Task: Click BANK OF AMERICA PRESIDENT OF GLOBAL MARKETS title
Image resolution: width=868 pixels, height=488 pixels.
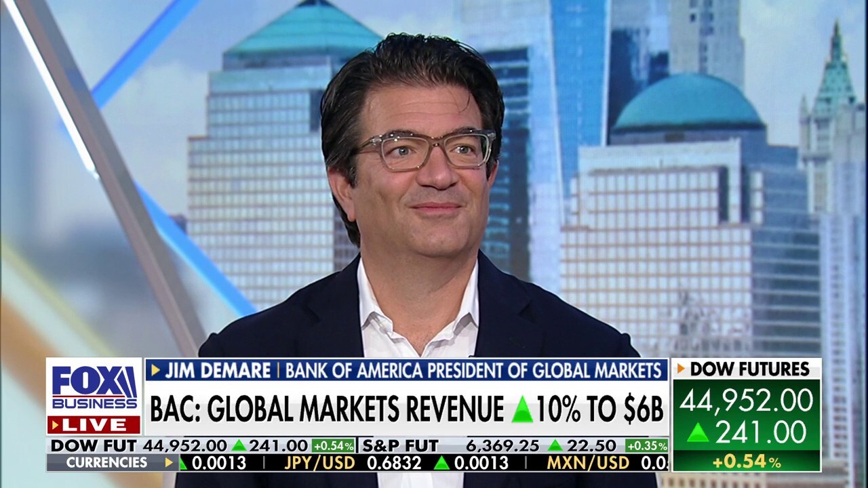Action: tap(473, 370)
